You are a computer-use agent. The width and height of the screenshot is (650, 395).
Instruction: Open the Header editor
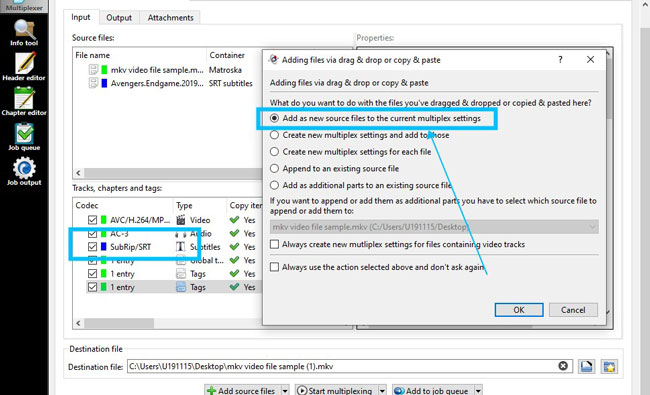[24, 66]
